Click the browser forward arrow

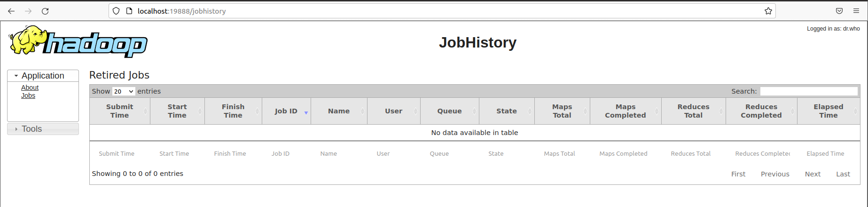28,11
